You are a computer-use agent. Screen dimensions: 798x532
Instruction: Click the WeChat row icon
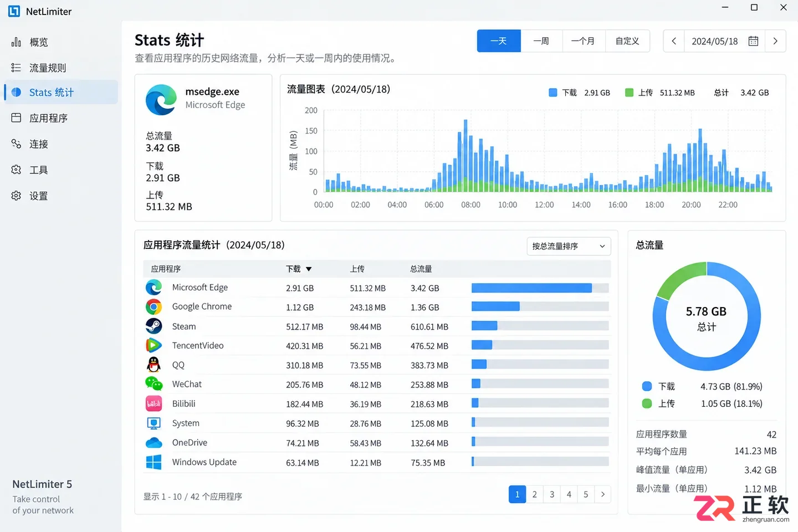pos(154,383)
